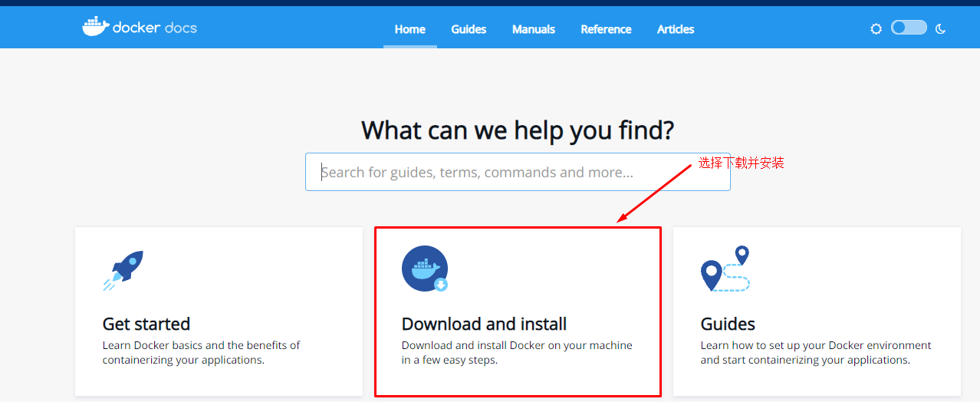Click the map pins Guides icon

coord(725,269)
